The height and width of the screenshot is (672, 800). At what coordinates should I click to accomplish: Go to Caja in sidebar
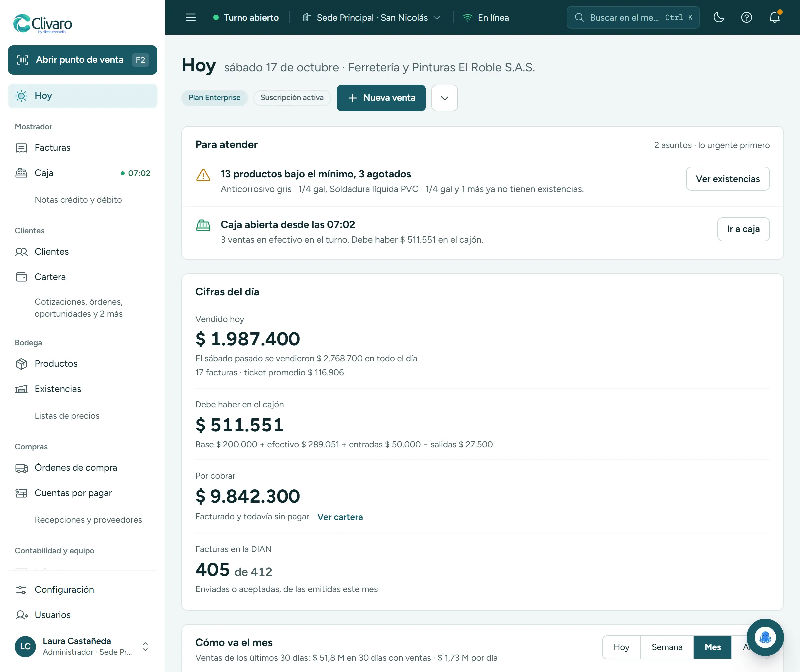tap(83, 173)
